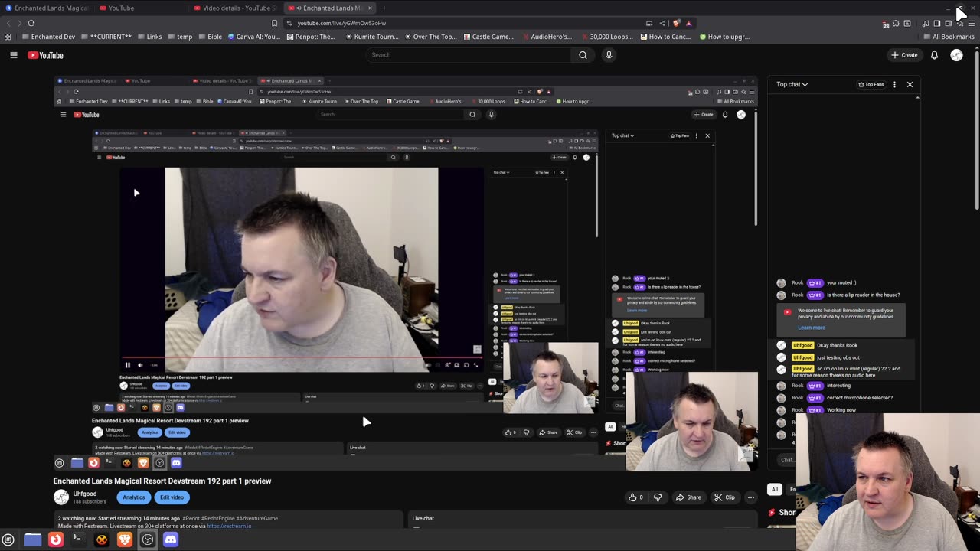Go back with the browser back arrow
980x551 pixels.
click(x=9, y=23)
